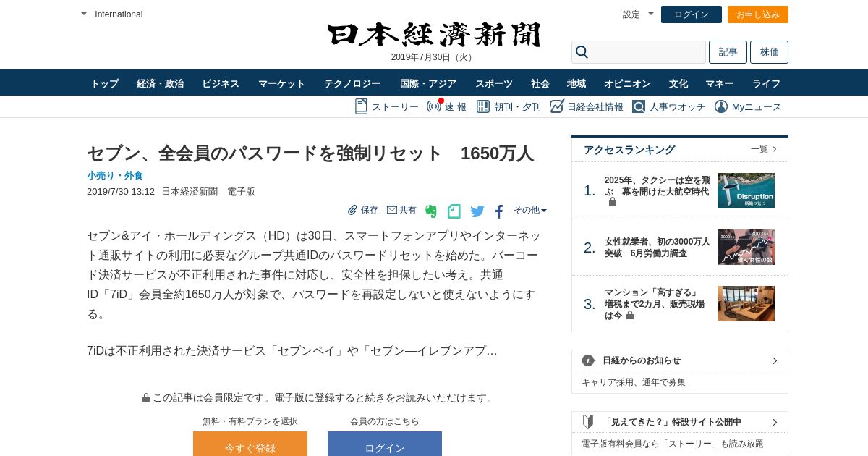Click the envelope 共有 share icon
Image resolution: width=868 pixels, height=456 pixels.
pyautogui.click(x=392, y=210)
